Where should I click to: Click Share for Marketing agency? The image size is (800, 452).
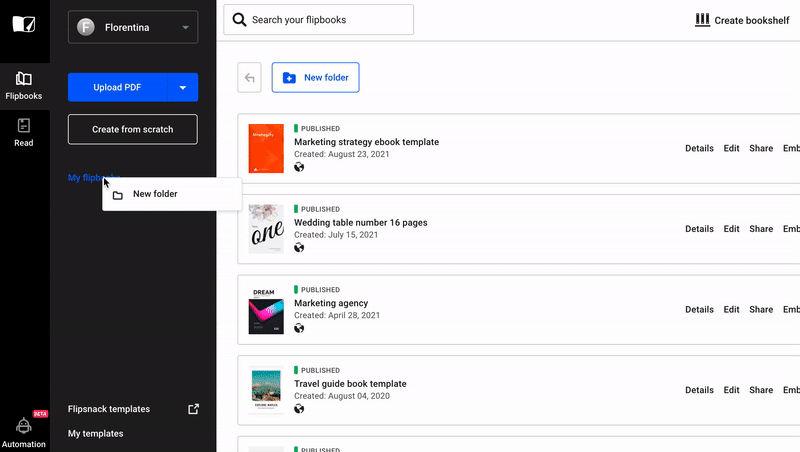761,310
